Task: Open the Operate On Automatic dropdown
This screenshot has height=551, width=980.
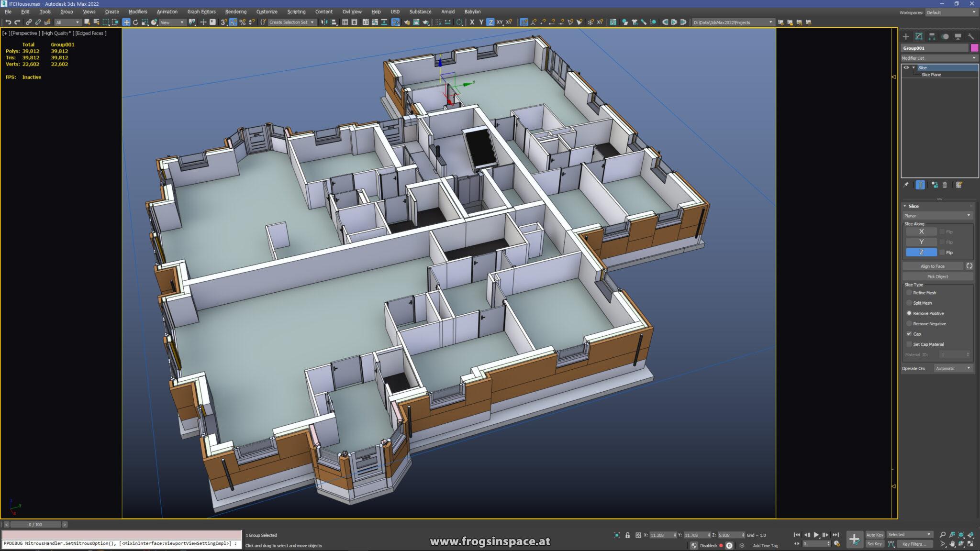Action: tap(953, 368)
